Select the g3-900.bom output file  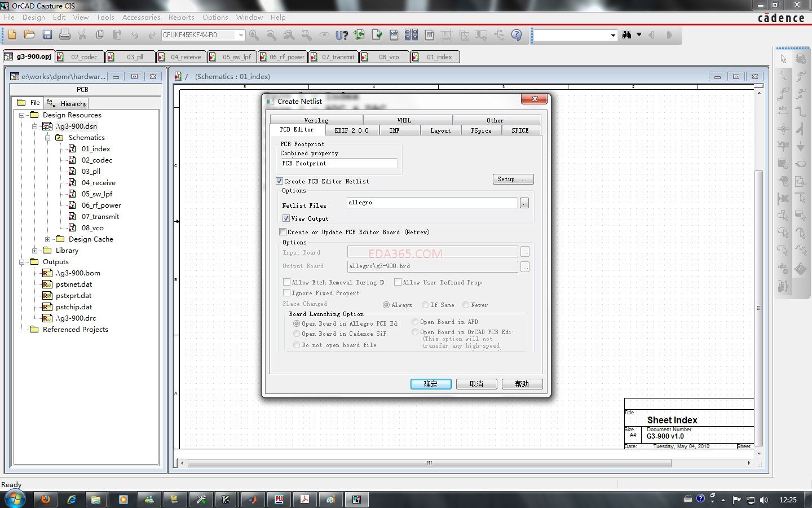(78, 273)
